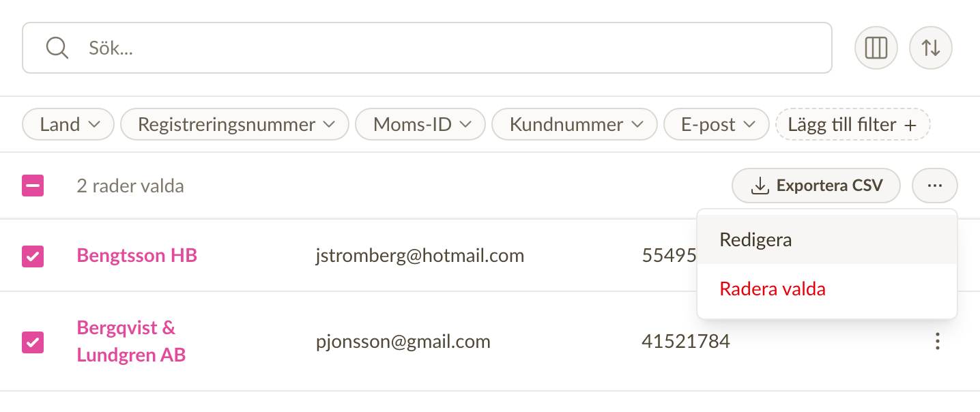Click the sort arrows icon button
The width and height of the screenshot is (980, 412).
click(x=931, y=48)
